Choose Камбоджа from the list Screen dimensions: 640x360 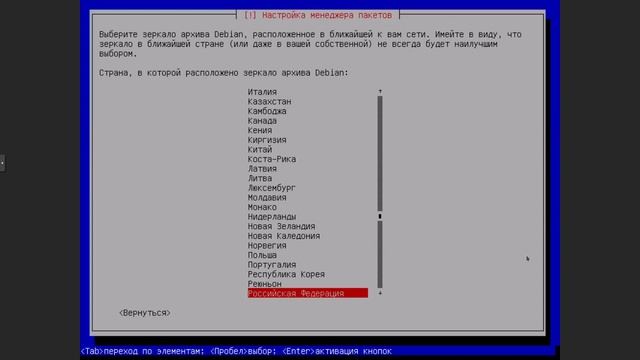click(x=267, y=111)
